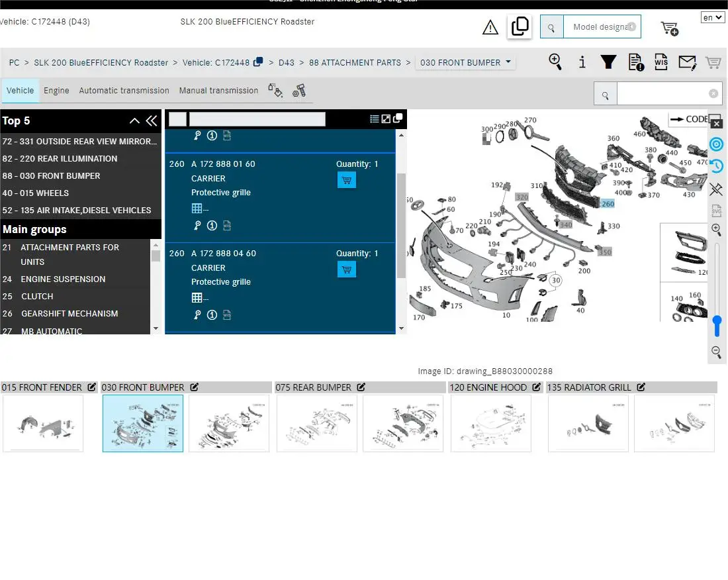Click the add-to-cart icon in header
Image resolution: width=728 pixels, height=580 pixels.
tap(669, 28)
